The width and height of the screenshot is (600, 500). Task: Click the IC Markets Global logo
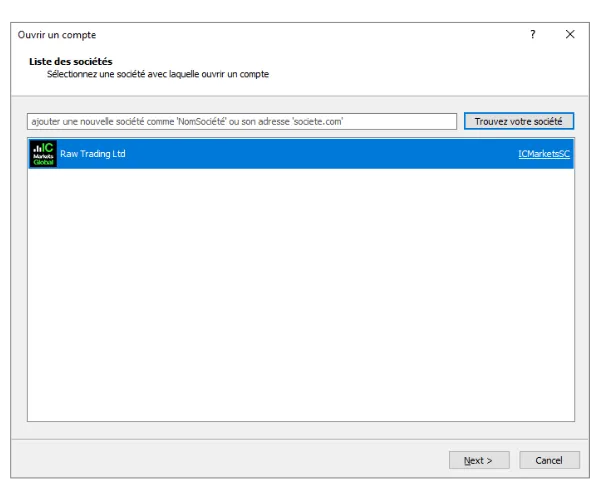43,154
